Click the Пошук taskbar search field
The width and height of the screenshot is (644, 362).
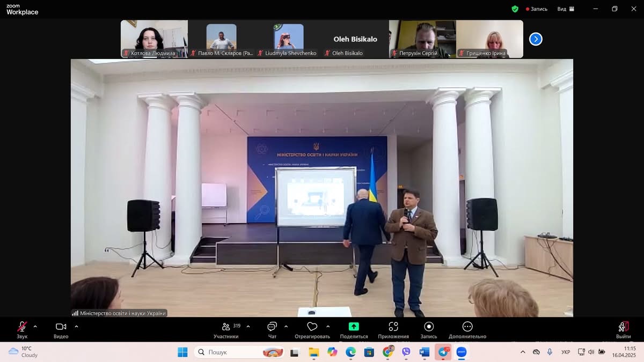point(231,352)
